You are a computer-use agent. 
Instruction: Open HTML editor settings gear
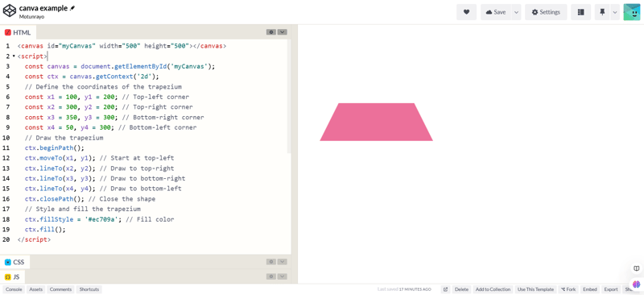[270, 32]
